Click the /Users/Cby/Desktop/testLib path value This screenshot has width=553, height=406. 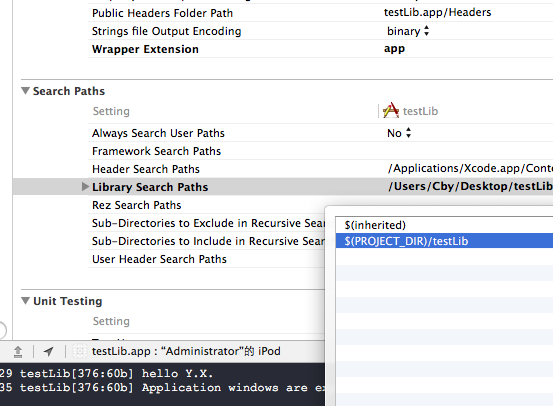coord(470,186)
